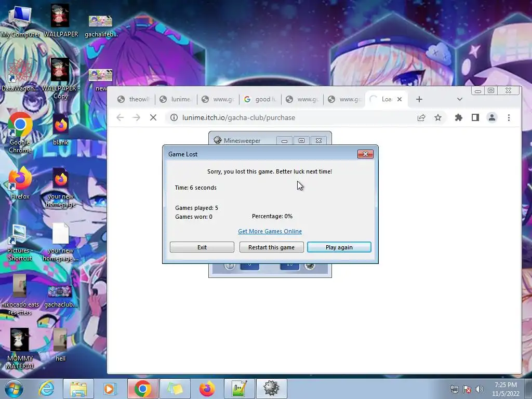Select Pictures - Shortcut desktop icon
The height and width of the screenshot is (399, 532).
tap(20, 243)
